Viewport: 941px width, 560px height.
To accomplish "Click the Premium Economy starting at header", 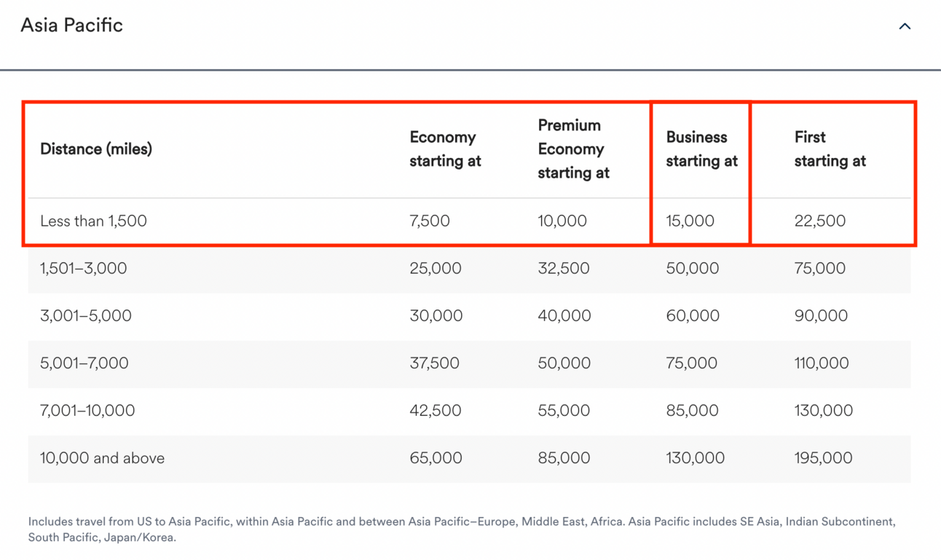I will 573,149.
